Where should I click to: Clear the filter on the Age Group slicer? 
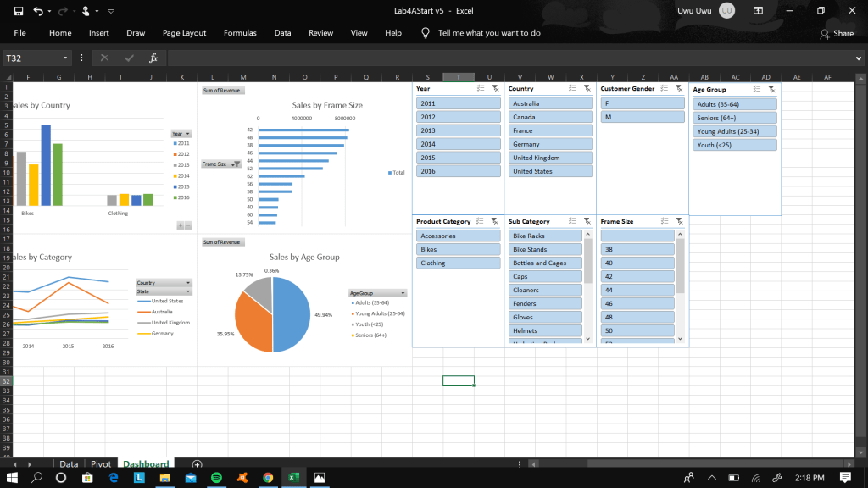tap(771, 89)
